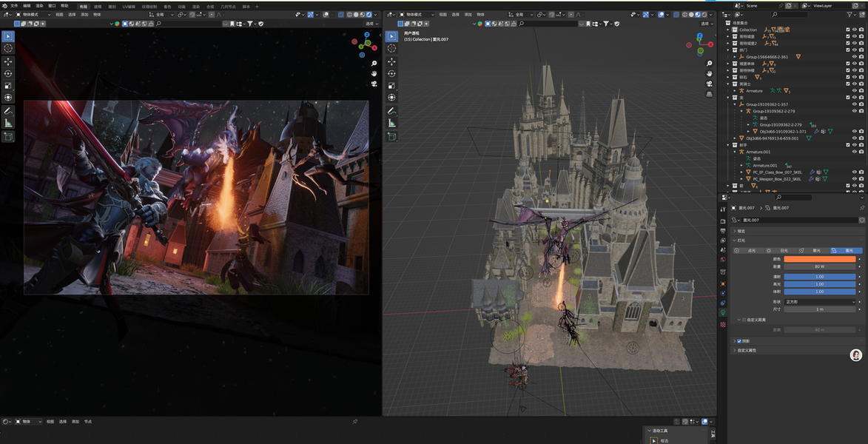Screen dimensions: 868x444
Task: Select the Move tool in left viewport
Action: pos(8,61)
